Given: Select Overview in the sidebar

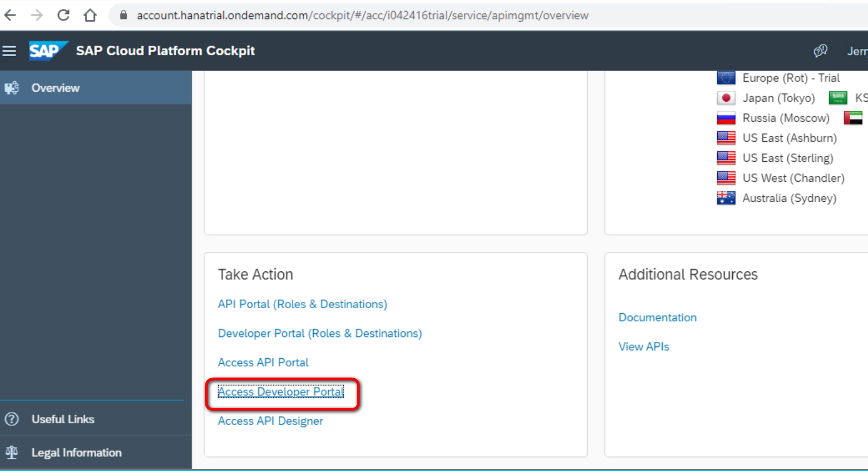Looking at the screenshot, I should coord(96,88).
